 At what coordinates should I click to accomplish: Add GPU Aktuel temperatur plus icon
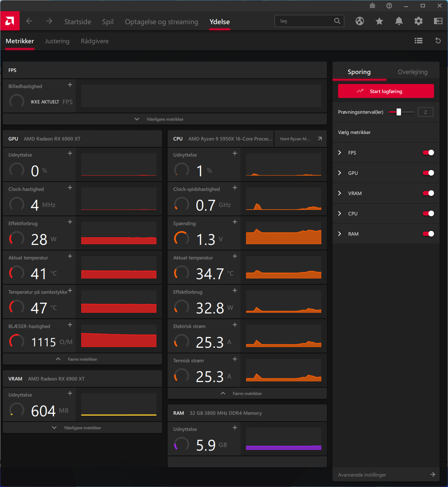pos(70,256)
